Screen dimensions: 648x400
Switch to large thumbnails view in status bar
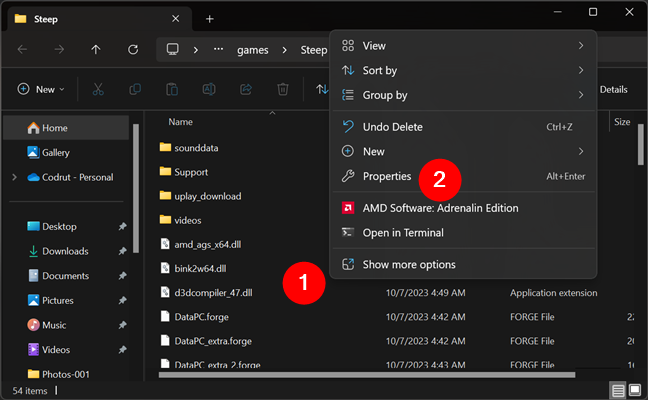pos(635,389)
